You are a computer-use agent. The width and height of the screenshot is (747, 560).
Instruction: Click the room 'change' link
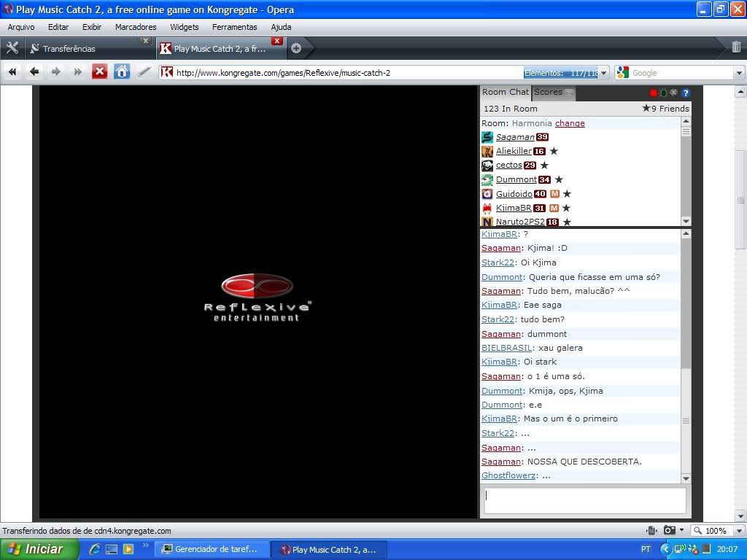[570, 123]
